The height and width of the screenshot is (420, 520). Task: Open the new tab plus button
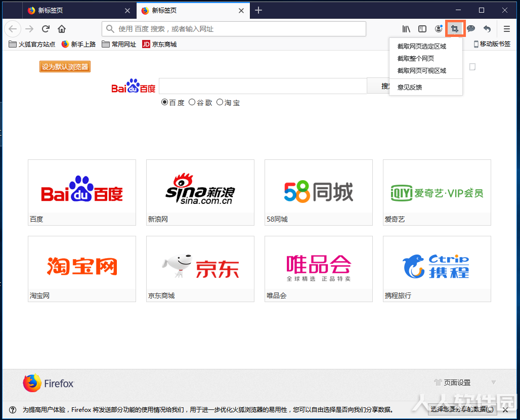click(x=258, y=10)
